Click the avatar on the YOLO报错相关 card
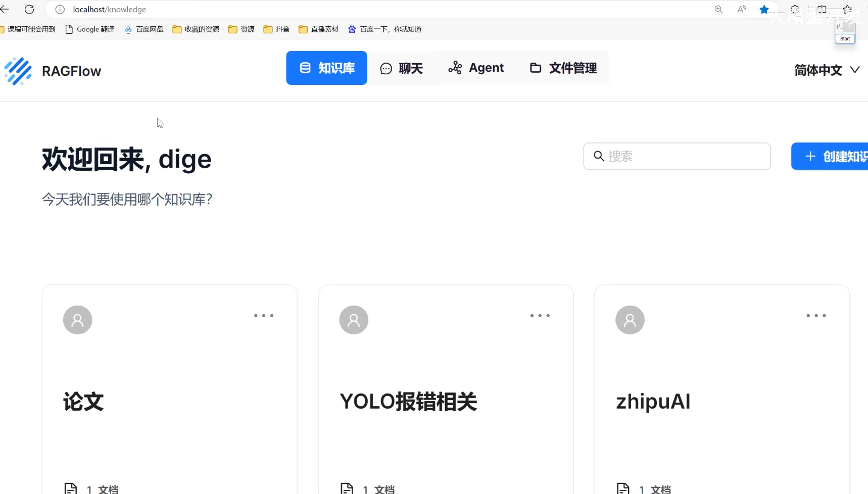The height and width of the screenshot is (494, 868). (x=354, y=320)
